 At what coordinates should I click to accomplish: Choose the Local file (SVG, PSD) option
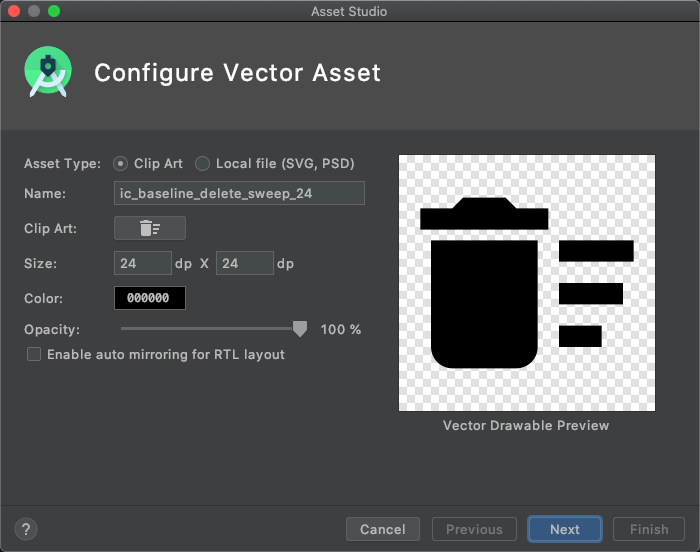tap(203, 163)
